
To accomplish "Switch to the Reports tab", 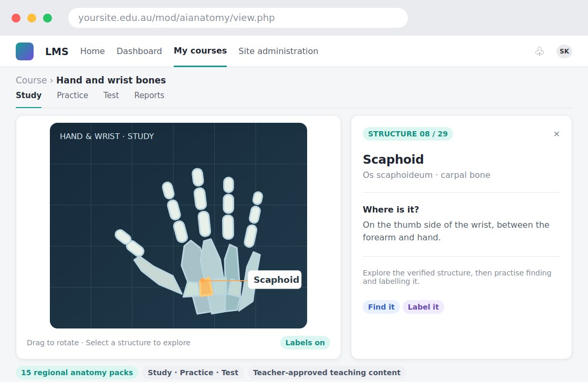I will click(x=149, y=95).
